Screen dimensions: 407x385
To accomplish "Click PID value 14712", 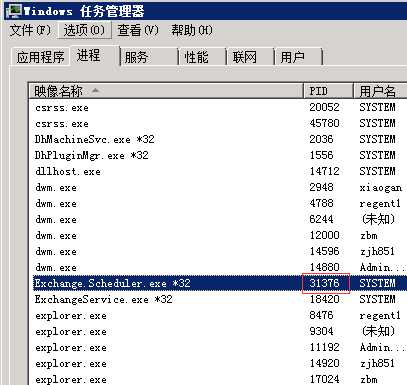I will (324, 171).
